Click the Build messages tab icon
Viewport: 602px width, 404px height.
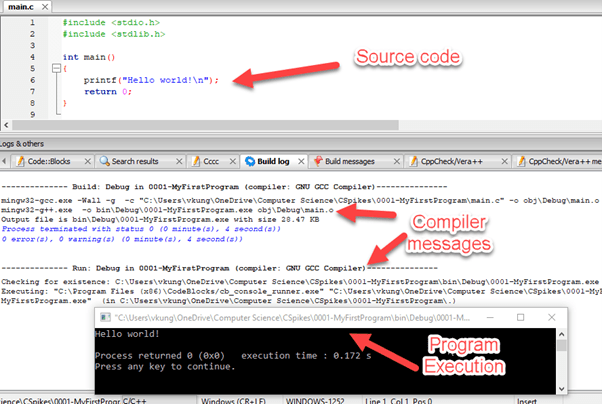[318, 160]
